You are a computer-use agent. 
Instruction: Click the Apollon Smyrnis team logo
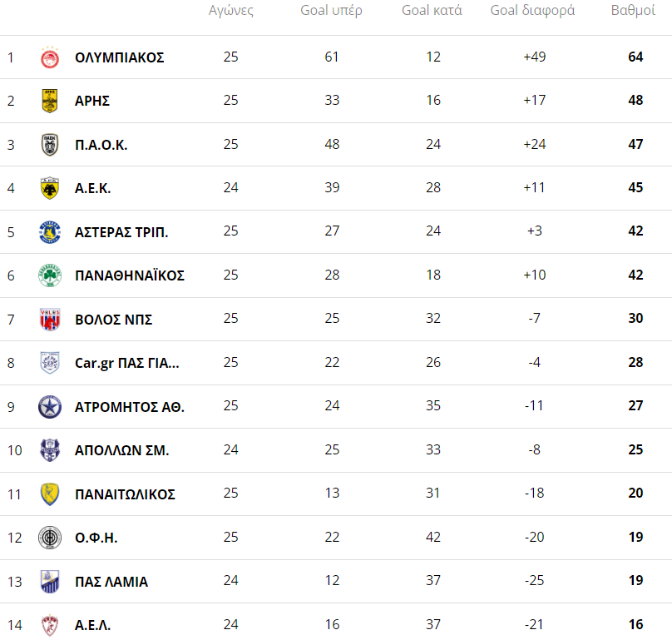click(x=50, y=450)
